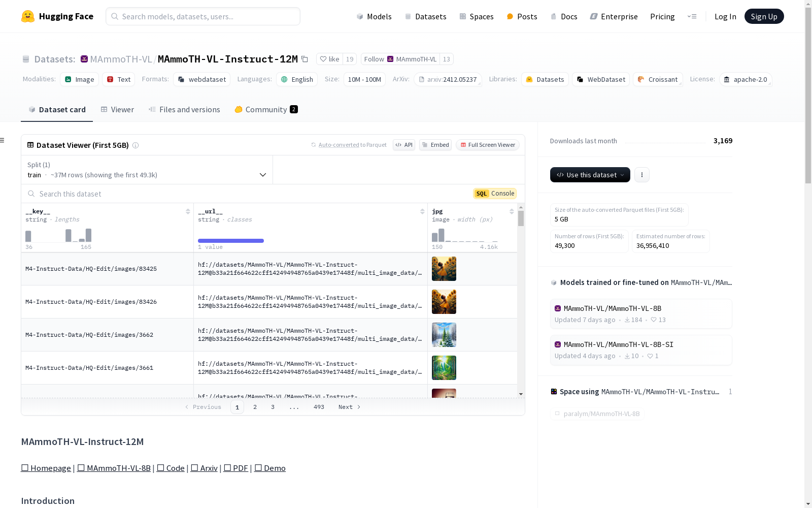Select the WebDataset library tag

(x=601, y=79)
